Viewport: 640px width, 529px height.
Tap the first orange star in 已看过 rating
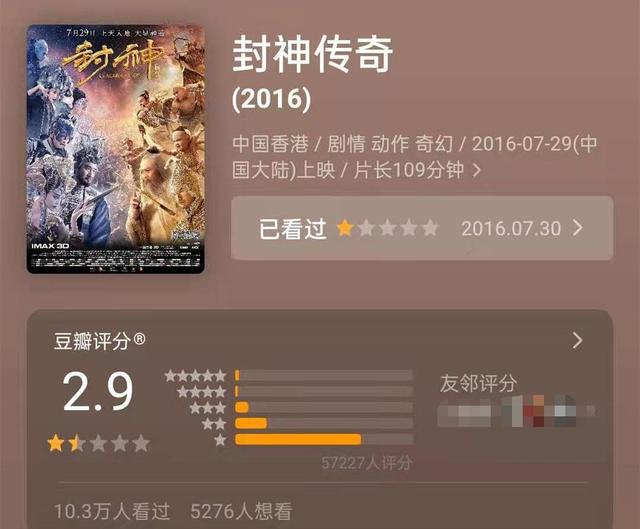click(345, 228)
